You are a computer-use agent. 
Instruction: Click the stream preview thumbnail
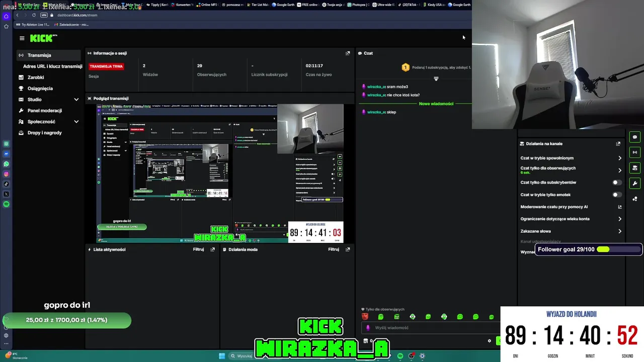point(220,173)
